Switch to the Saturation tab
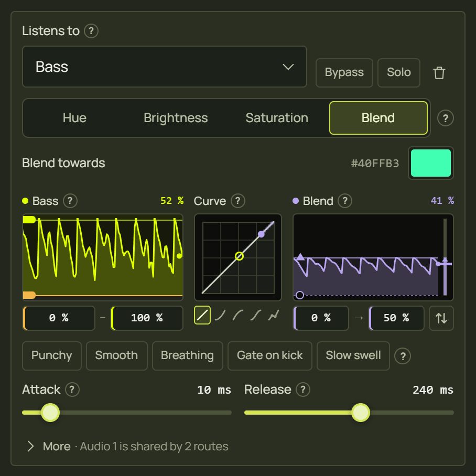 tap(277, 118)
